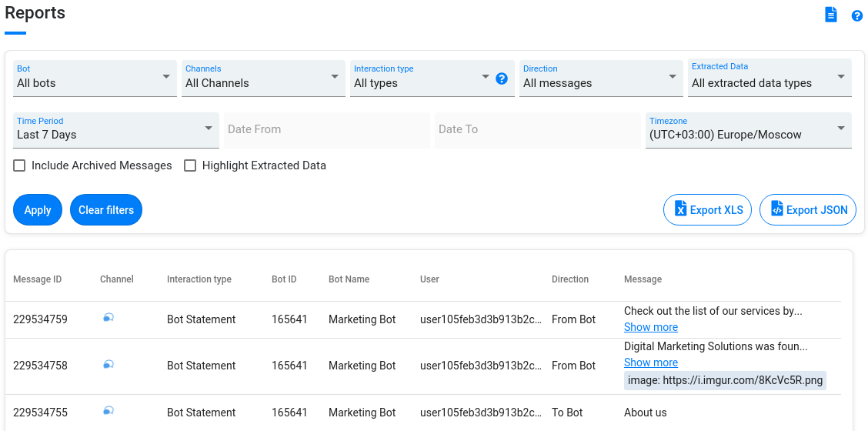Open the Direction filter dropdown
868x431 pixels.
click(x=600, y=79)
